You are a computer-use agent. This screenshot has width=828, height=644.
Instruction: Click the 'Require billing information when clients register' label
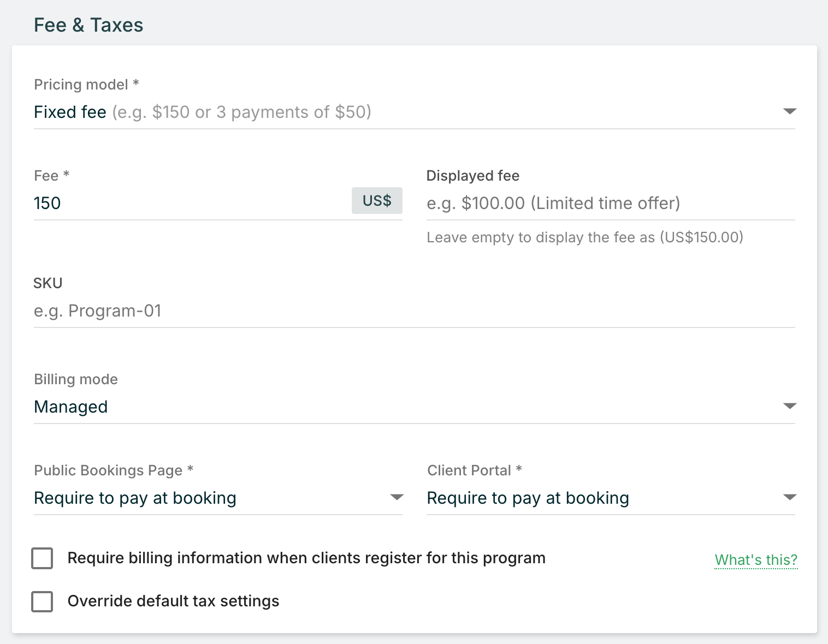(x=306, y=558)
